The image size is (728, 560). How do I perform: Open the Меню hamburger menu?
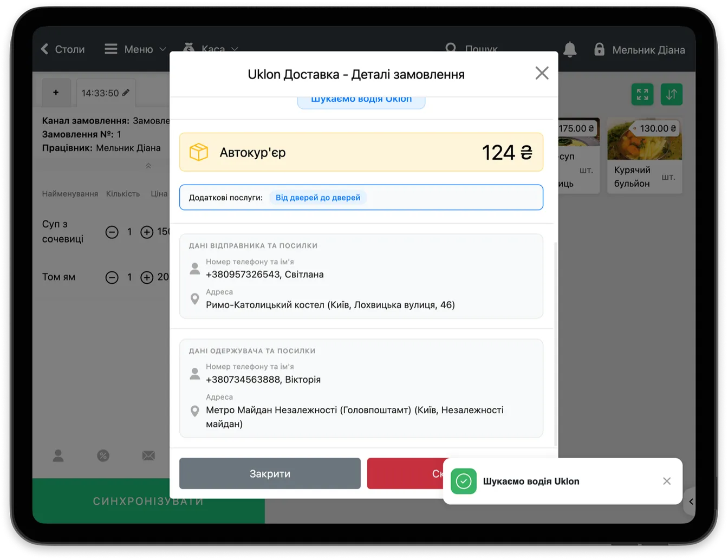pyautogui.click(x=135, y=49)
